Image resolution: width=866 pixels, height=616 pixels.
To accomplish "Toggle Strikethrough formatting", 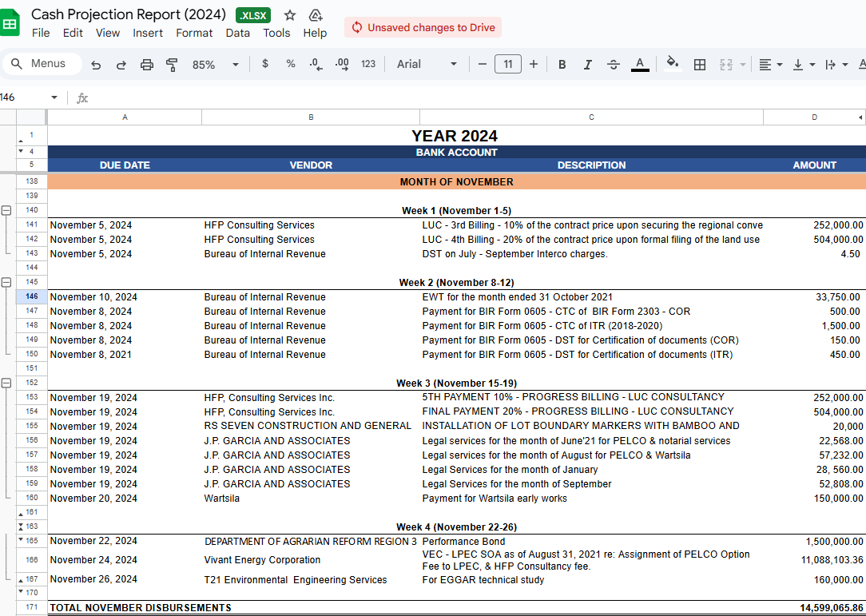I will click(x=613, y=65).
